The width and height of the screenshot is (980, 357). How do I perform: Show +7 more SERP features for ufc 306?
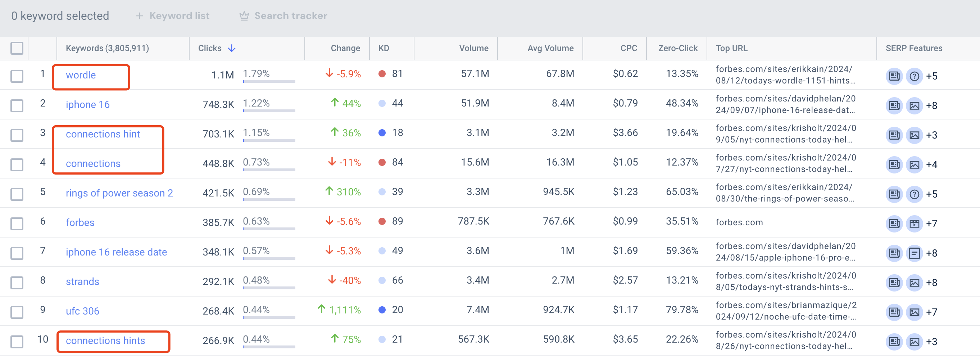pyautogui.click(x=932, y=312)
